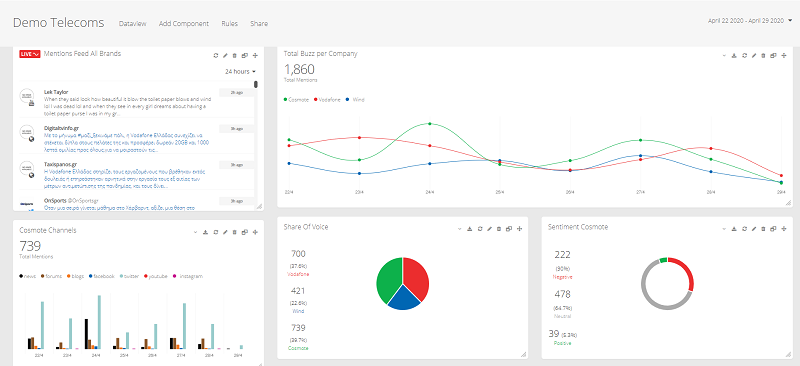Viewport: 800px width, 366px height.
Task: Duplicate the Mentions Feed All Brands widget
Action: point(245,55)
